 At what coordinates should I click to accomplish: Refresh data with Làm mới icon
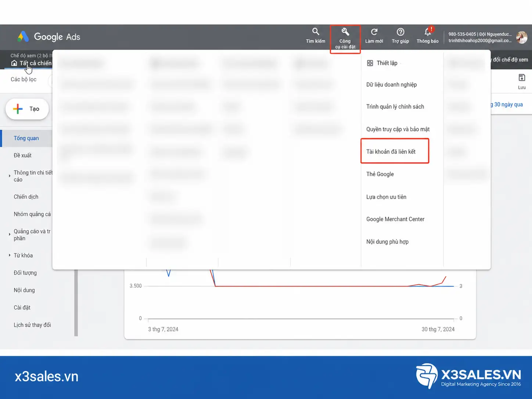pos(374,36)
